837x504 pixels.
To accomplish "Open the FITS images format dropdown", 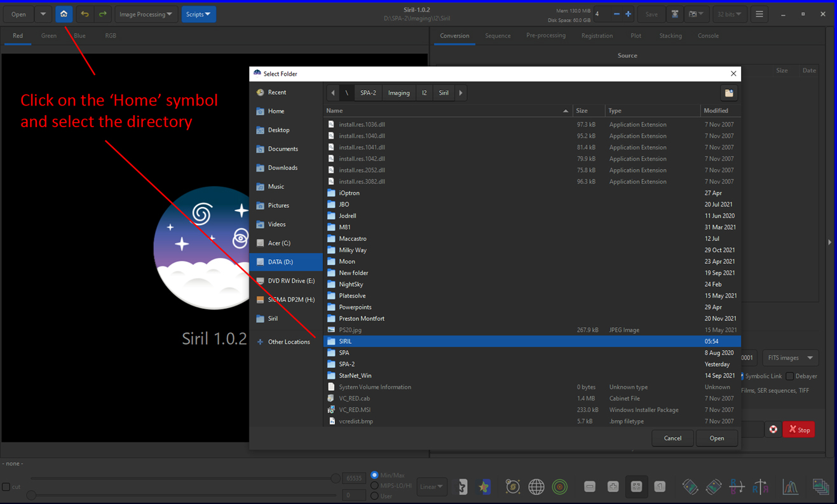I will (x=790, y=358).
